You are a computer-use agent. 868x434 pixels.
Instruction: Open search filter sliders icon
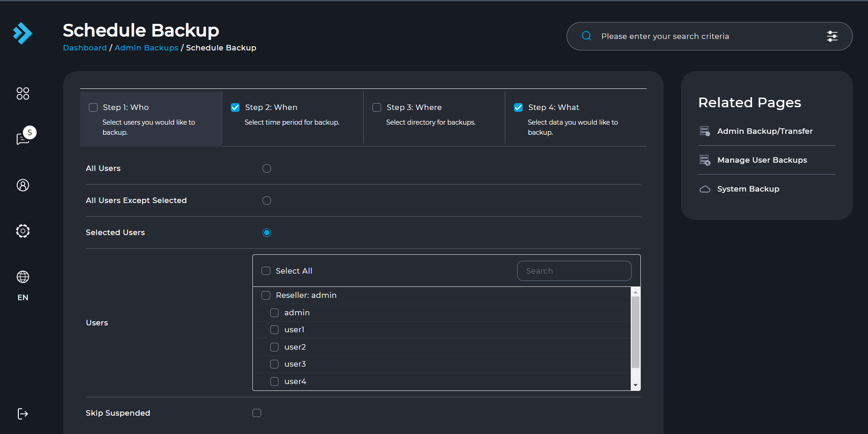coord(832,36)
